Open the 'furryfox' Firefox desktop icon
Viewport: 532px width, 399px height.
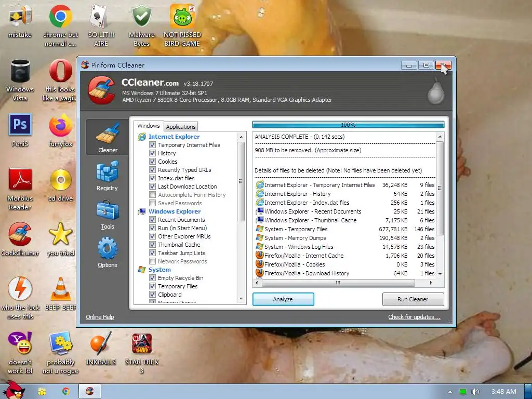point(60,130)
